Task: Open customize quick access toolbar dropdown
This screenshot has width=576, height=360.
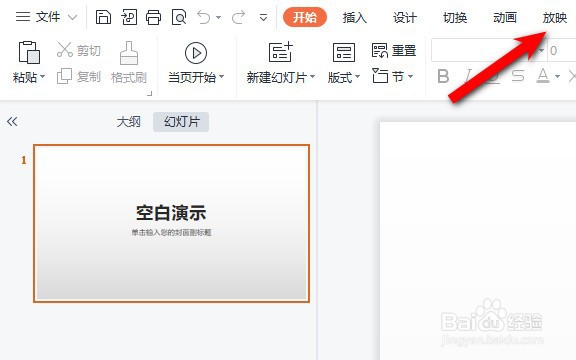Action: pyautogui.click(x=263, y=17)
